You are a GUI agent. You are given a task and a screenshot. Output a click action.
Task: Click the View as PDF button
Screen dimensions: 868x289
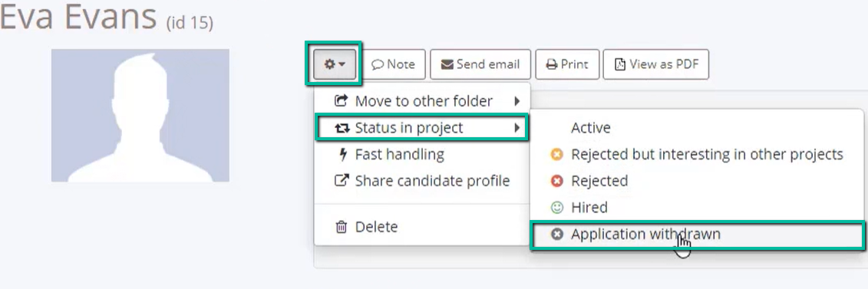click(x=656, y=64)
